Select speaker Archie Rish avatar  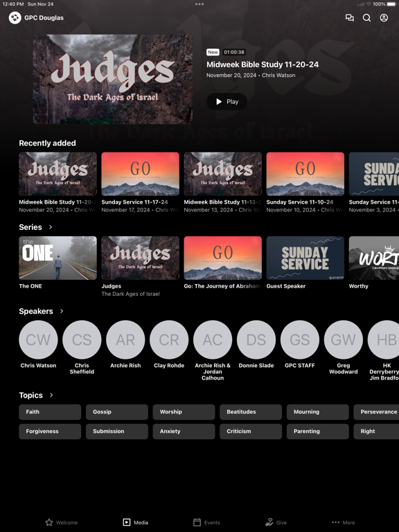(125, 339)
